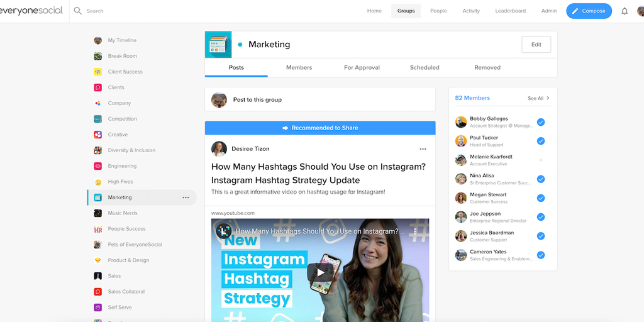
Task: Click the Music Nerds group icon
Action: (x=97, y=213)
